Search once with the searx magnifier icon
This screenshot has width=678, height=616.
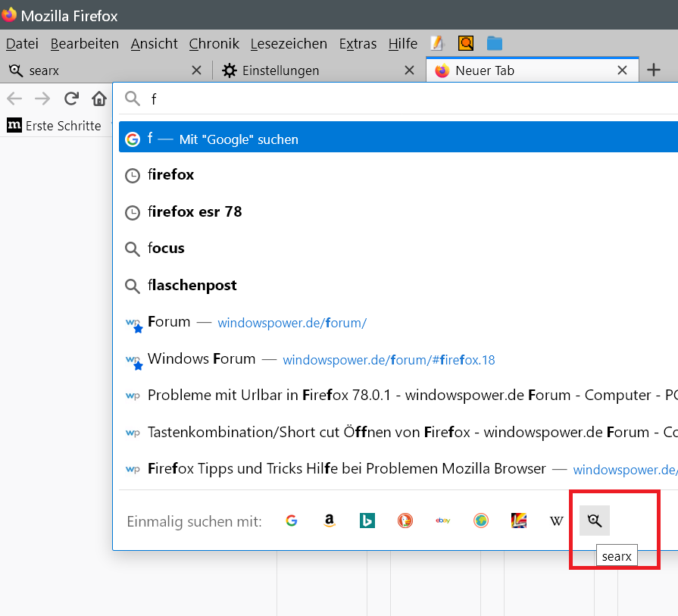[x=595, y=521]
